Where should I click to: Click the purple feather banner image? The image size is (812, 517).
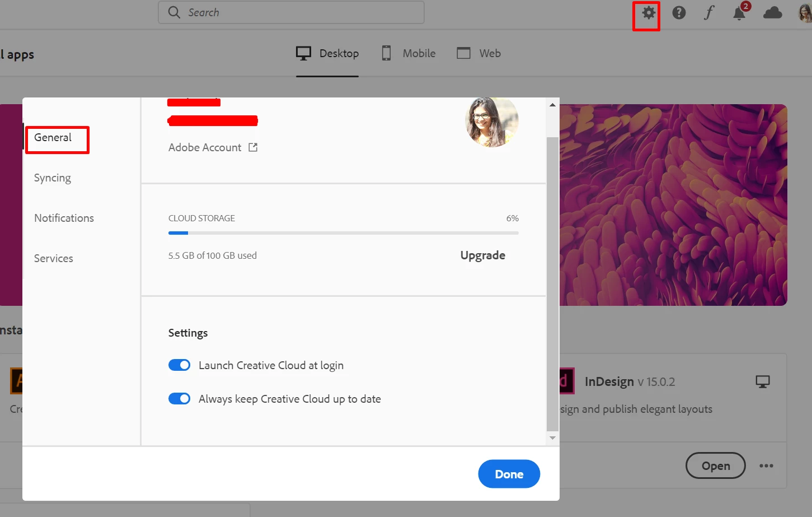(x=673, y=204)
